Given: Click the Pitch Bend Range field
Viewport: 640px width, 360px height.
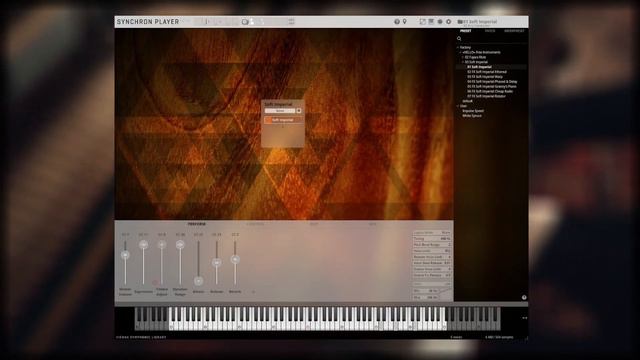Looking at the screenshot, I should point(431,244).
